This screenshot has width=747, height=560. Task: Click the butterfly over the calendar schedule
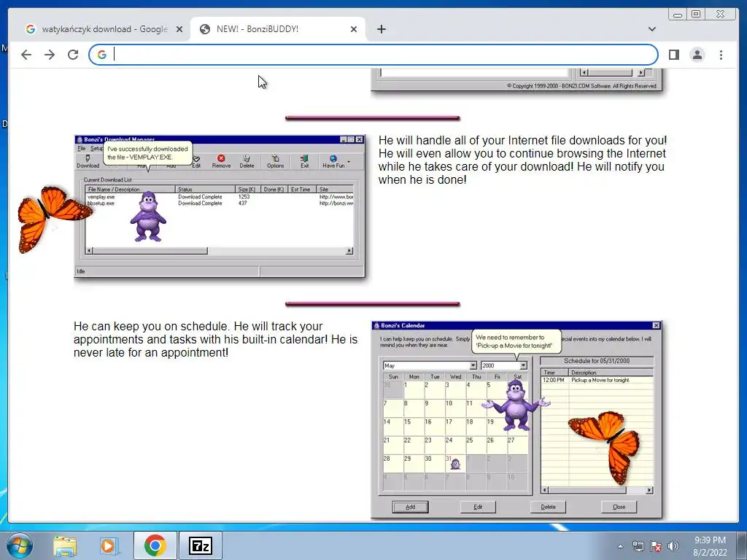click(605, 447)
